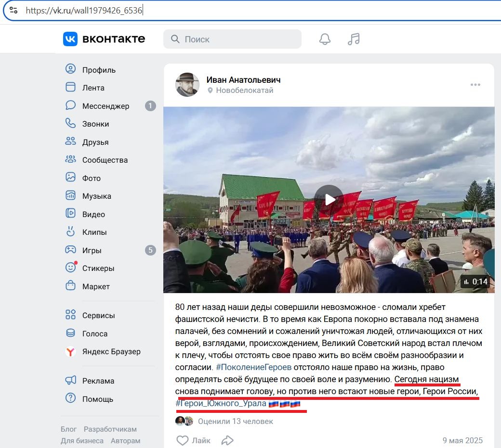Click the 0:14 video duration badge
This screenshot has height=448, width=501.
pos(475,282)
